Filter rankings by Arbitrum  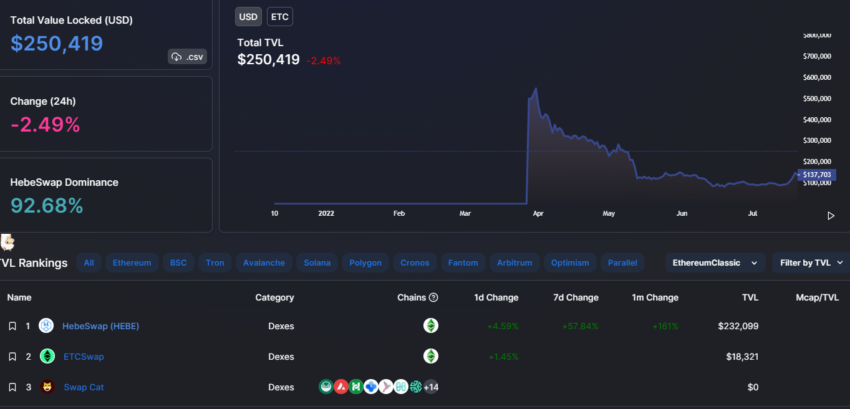(514, 263)
